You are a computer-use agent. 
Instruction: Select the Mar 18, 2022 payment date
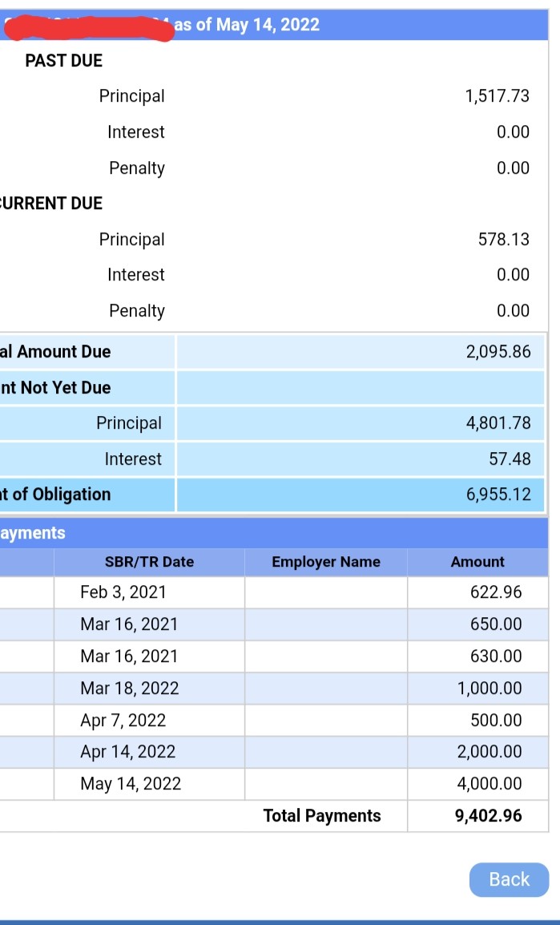click(x=130, y=689)
